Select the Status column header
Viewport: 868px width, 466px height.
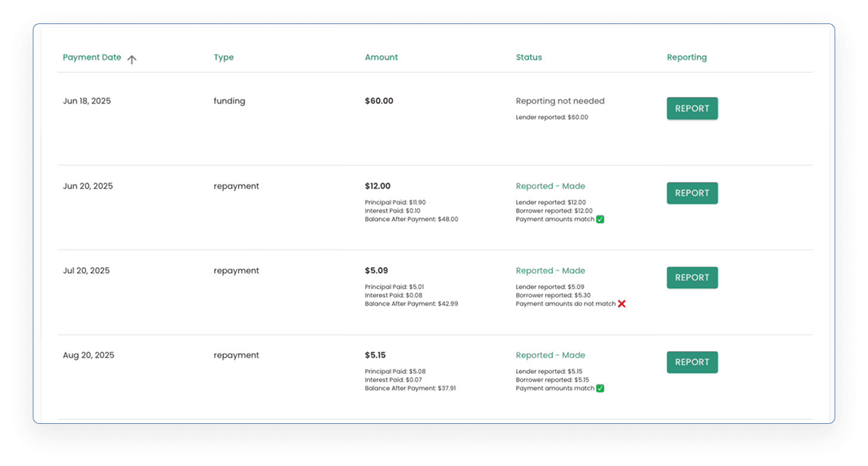[x=529, y=57]
